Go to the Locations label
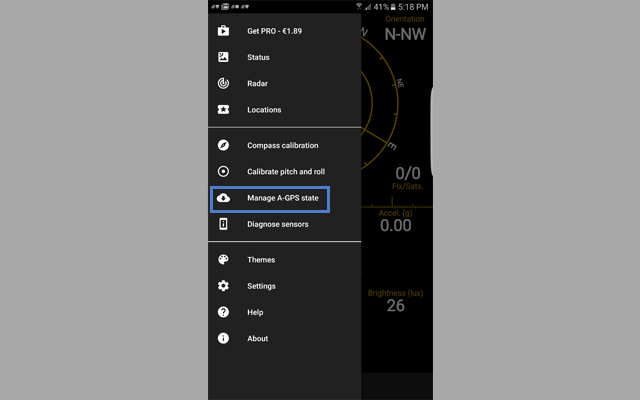 coord(264,109)
